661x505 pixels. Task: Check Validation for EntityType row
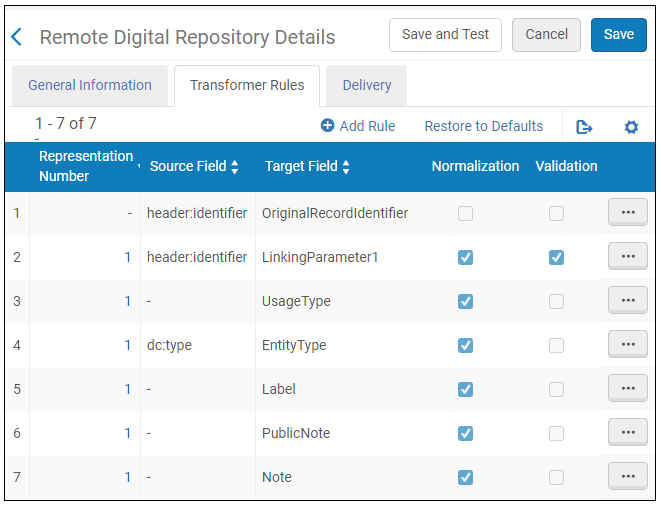point(556,345)
